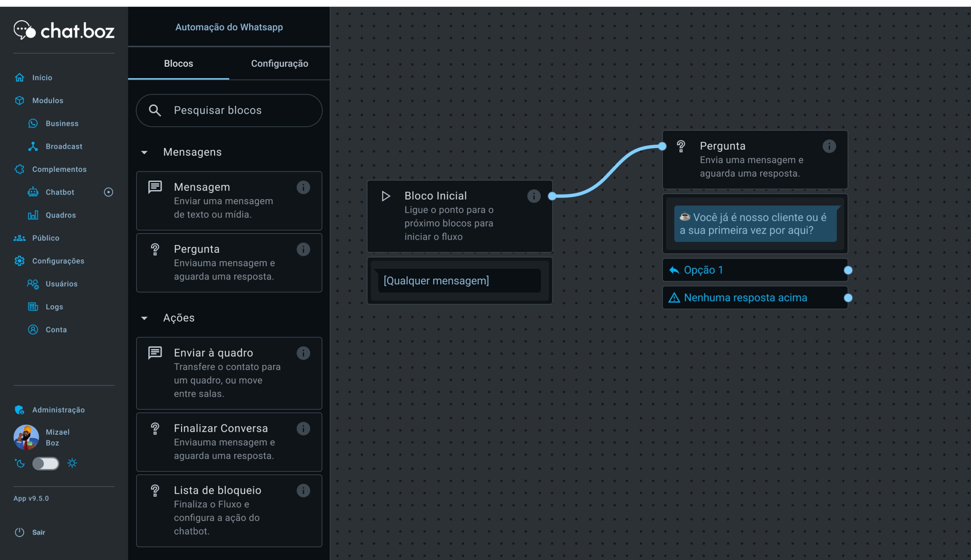Image resolution: width=971 pixels, height=560 pixels.
Task: Open Broadcast module from sidebar
Action: pos(63,146)
